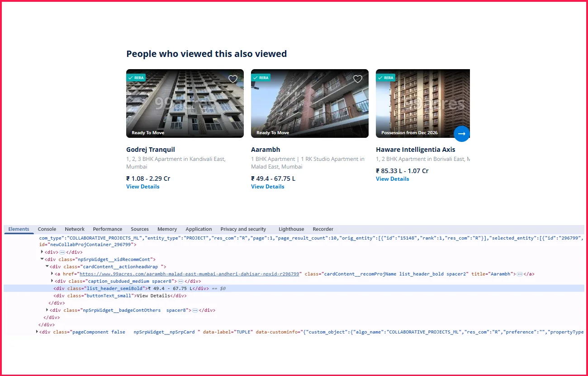
Task: Open the Network tab in DevTools
Action: (75, 229)
